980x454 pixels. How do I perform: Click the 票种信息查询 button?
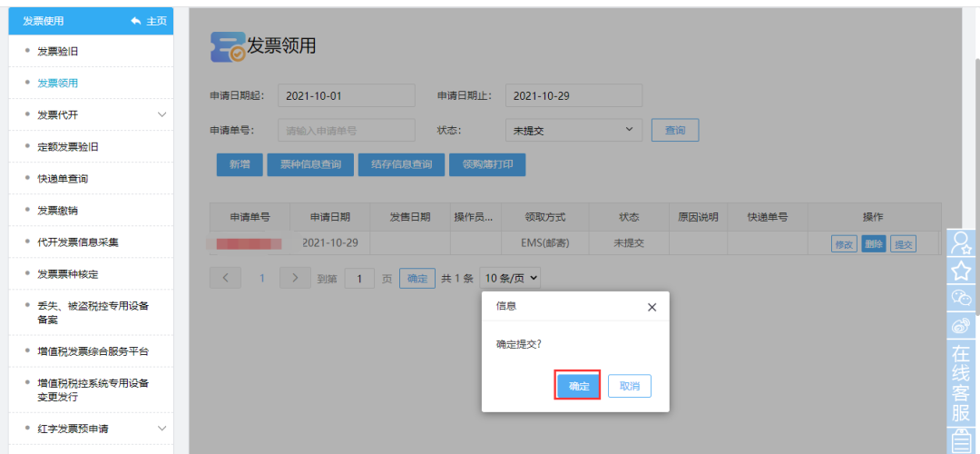click(310, 164)
